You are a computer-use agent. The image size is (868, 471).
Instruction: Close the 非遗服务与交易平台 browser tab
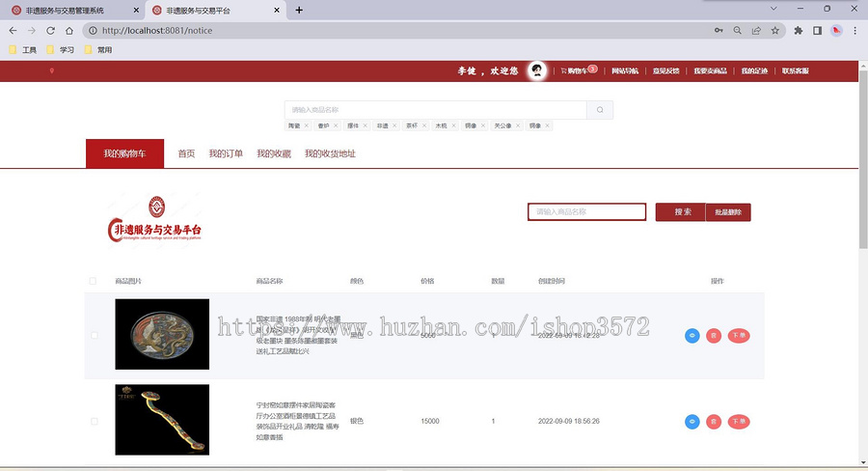click(x=278, y=10)
